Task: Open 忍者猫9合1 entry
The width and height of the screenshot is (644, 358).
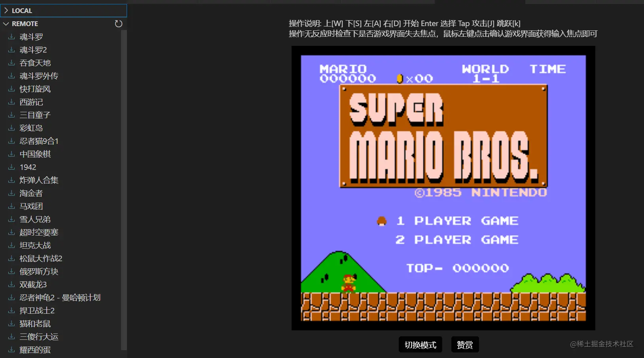Action: coord(39,141)
